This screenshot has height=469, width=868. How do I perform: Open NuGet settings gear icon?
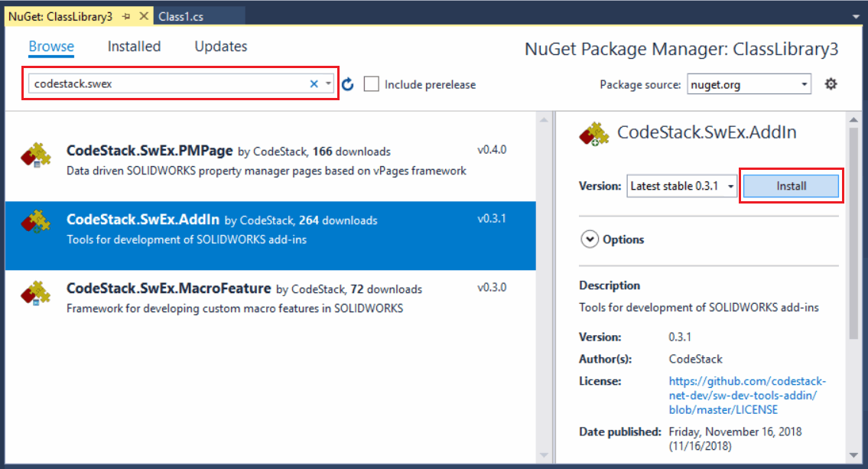pyautogui.click(x=831, y=84)
